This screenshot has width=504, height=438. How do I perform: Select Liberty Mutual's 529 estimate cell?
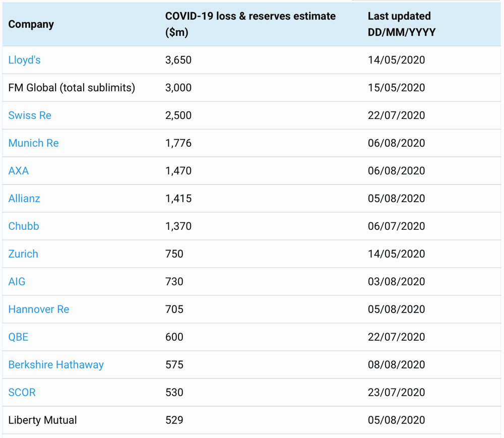point(174,420)
